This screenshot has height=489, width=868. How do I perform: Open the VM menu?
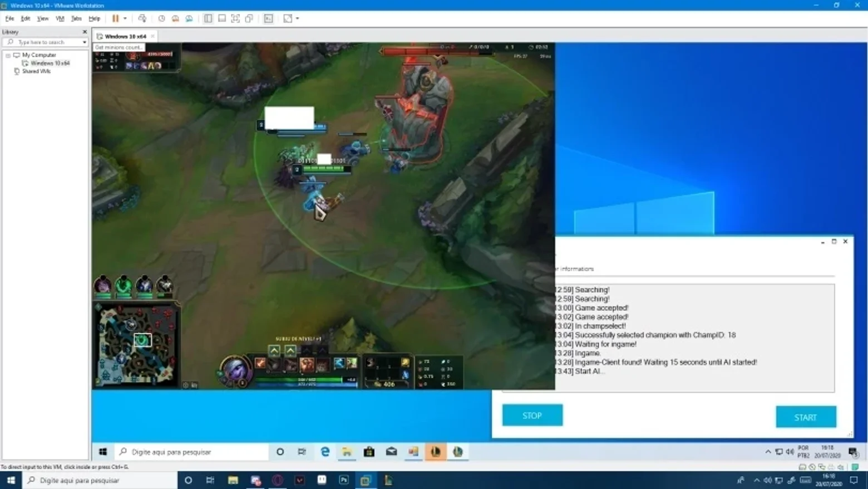tap(60, 18)
